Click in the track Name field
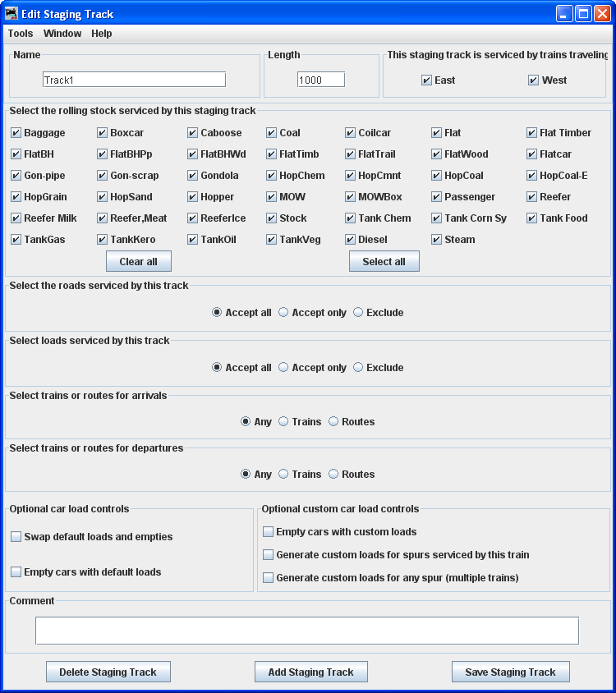The image size is (616, 693). (134, 80)
